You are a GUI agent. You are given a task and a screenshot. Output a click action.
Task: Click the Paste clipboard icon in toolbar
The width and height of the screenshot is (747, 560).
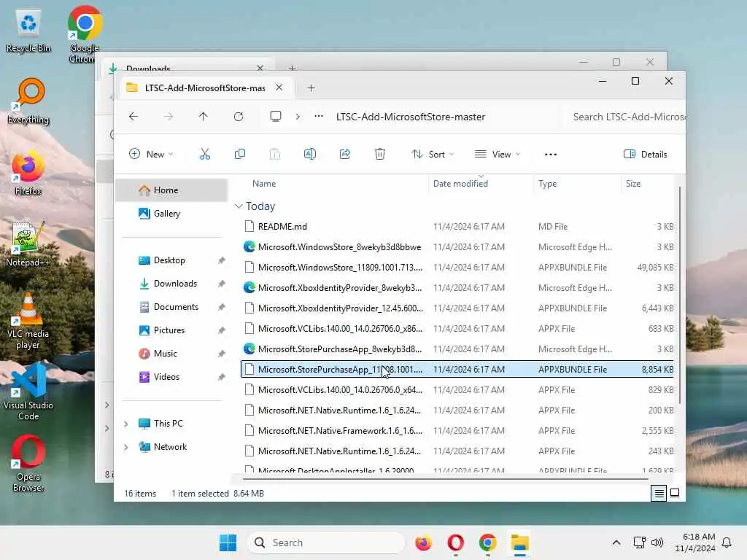275,154
